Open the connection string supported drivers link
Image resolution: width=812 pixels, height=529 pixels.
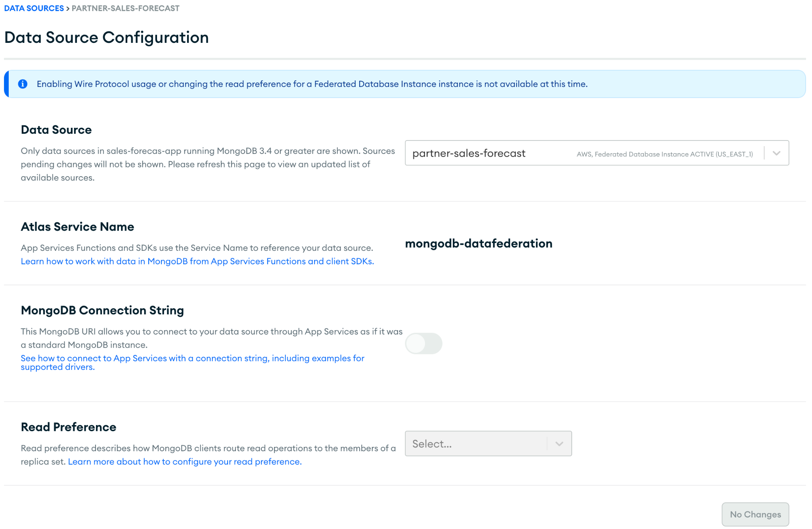[192, 358]
